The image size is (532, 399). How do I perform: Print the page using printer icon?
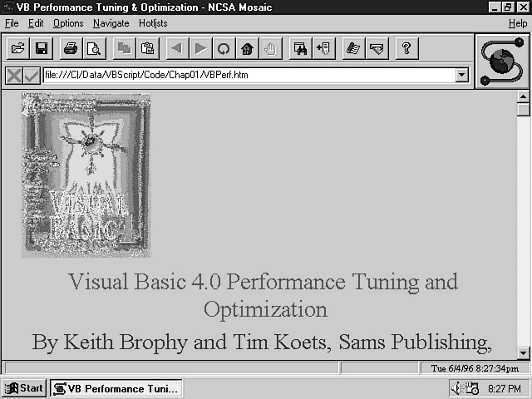[71, 49]
